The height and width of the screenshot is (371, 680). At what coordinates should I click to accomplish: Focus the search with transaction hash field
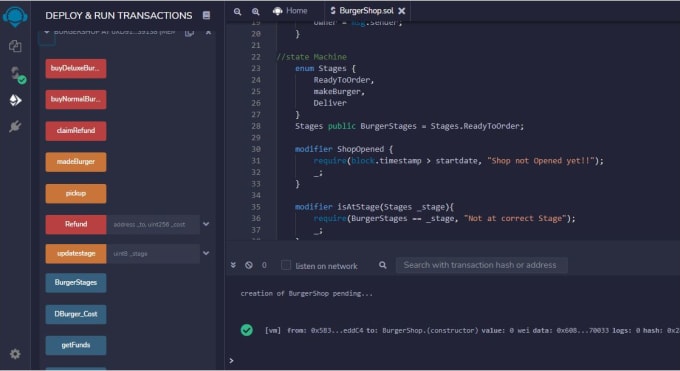(481, 265)
